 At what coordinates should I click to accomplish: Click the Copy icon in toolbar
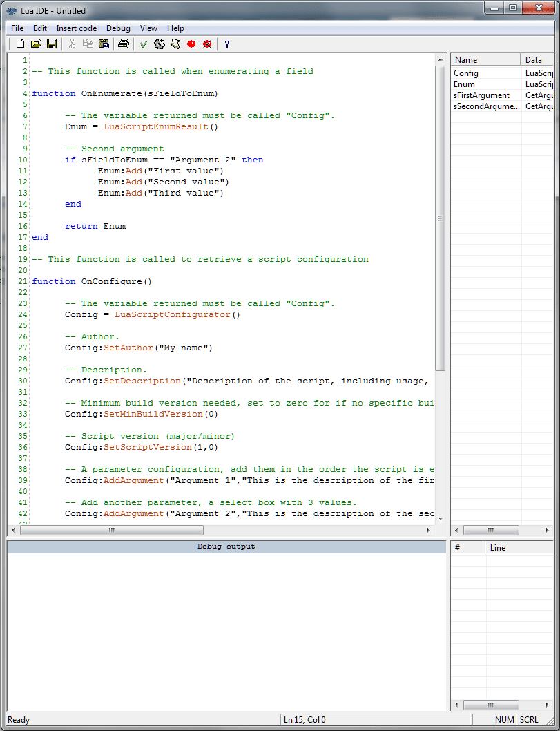pyautogui.click(x=88, y=44)
